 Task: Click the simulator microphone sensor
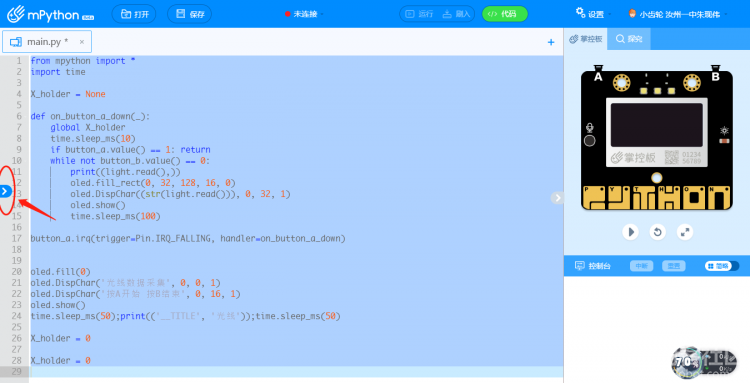(590, 128)
